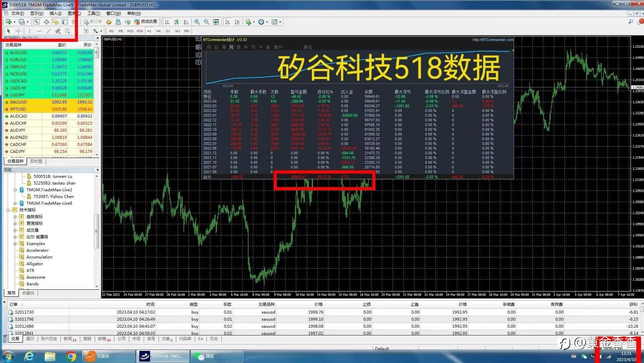Viewport: 644px width, 363px height.
Task: Select the 周 period in MTCommander panel
Action: tap(224, 47)
